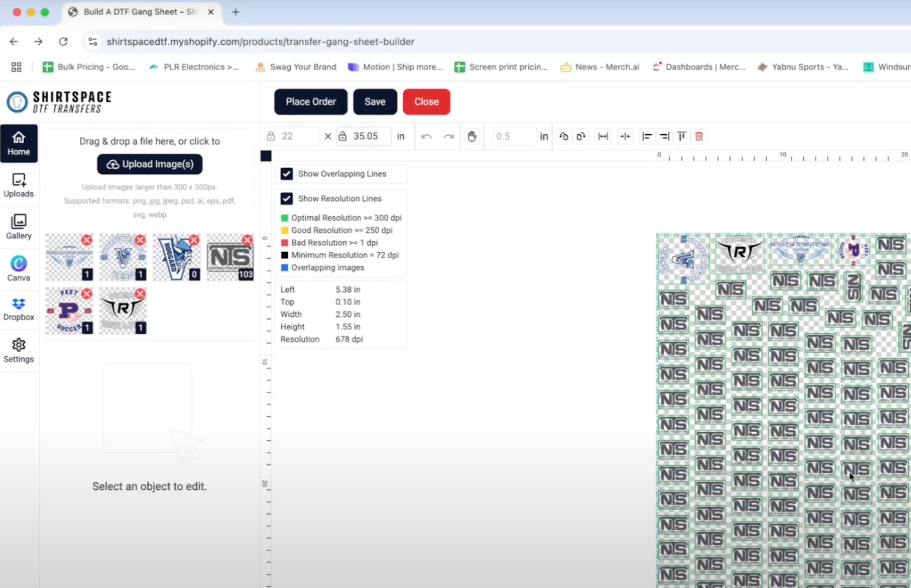Toggle the sheet width lock icon
The width and height of the screenshot is (911, 588).
(x=271, y=136)
